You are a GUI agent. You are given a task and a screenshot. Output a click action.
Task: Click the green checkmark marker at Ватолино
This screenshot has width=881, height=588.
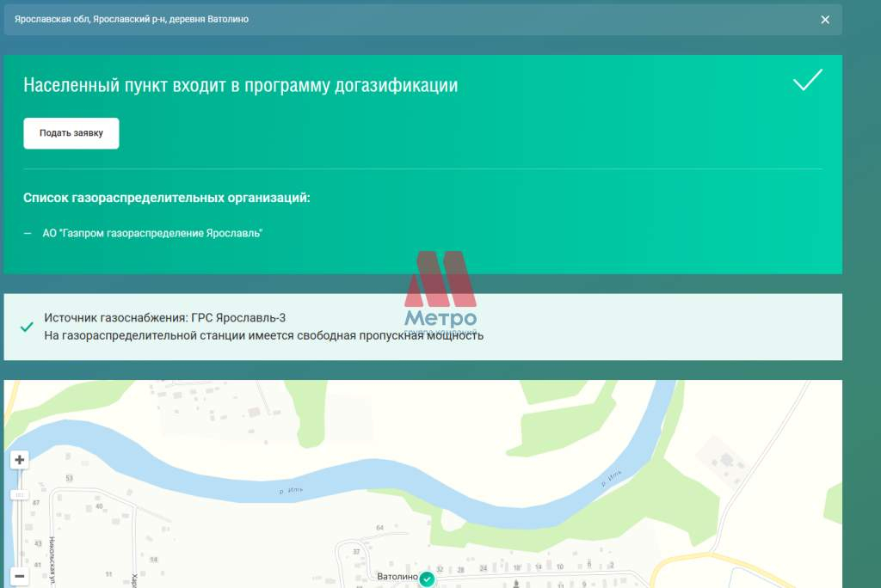click(x=427, y=579)
